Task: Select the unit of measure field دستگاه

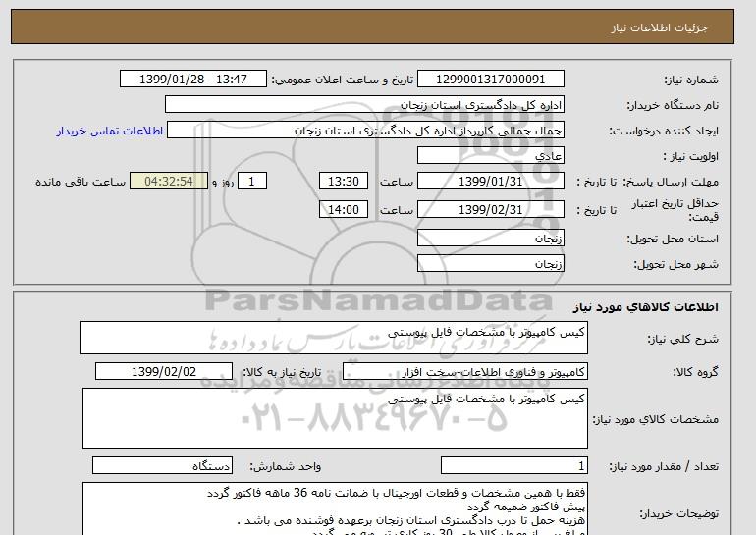Action: pos(162,465)
